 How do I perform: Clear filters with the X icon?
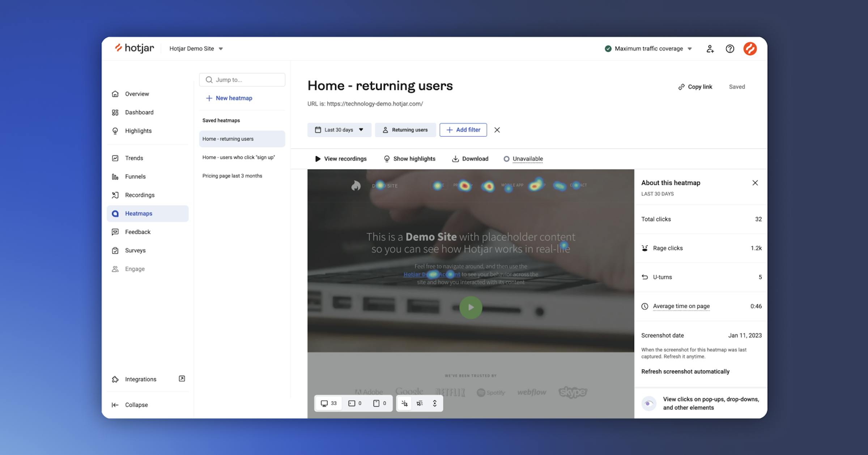(497, 130)
